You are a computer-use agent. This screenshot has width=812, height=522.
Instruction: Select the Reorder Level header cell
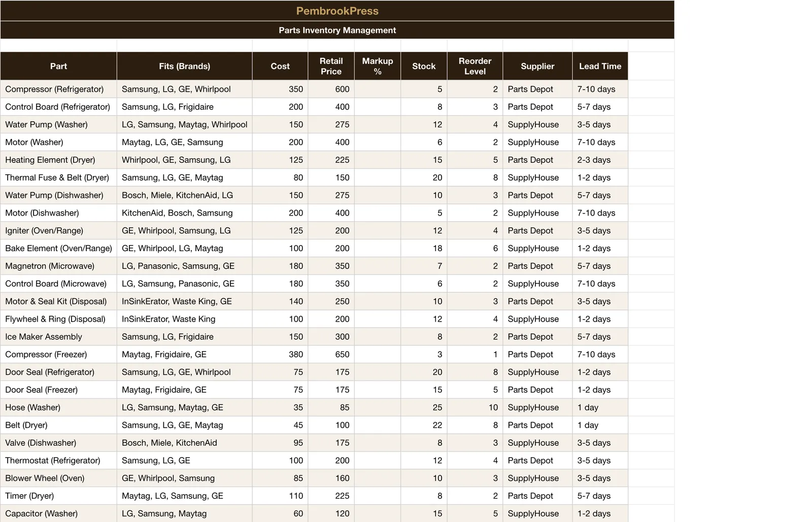tap(475, 66)
